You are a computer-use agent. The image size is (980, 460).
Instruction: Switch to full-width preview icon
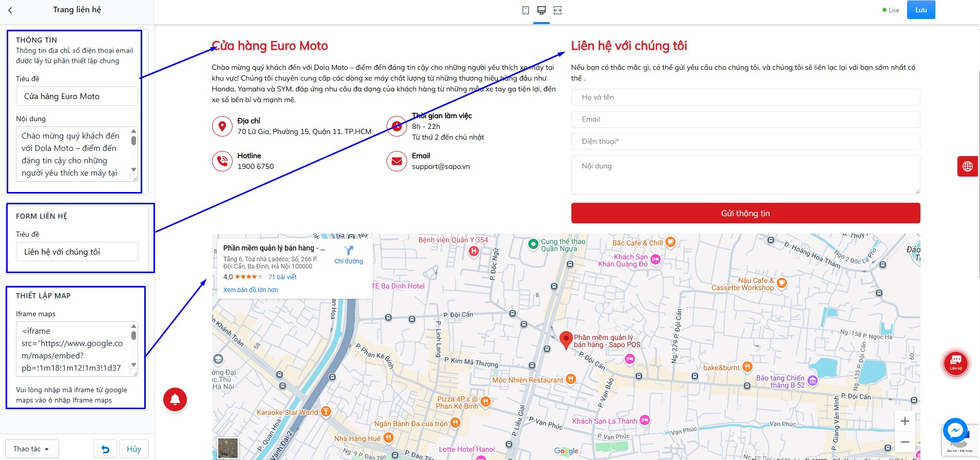(x=558, y=10)
